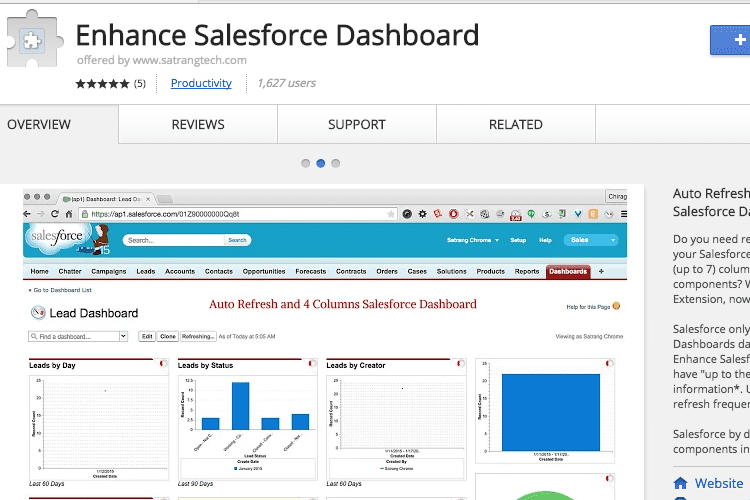
Task: Expand the Satrang Chrome user menu
Action: [473, 240]
